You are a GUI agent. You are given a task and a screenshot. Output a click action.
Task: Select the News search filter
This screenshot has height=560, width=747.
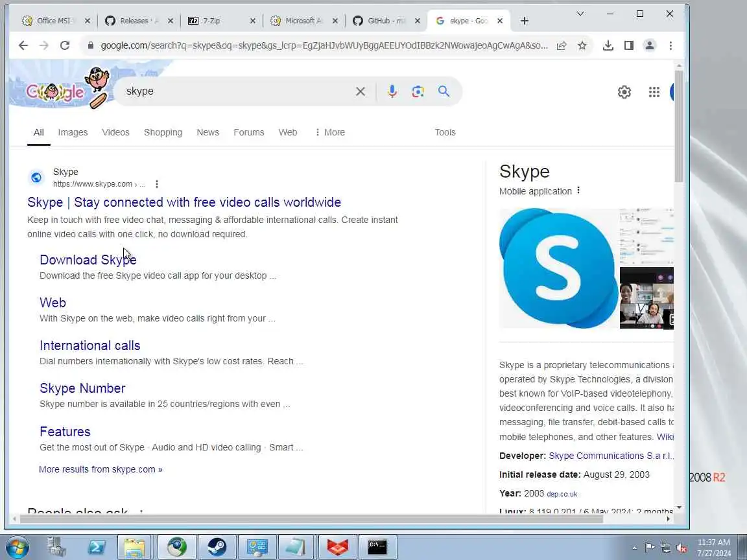[207, 132]
